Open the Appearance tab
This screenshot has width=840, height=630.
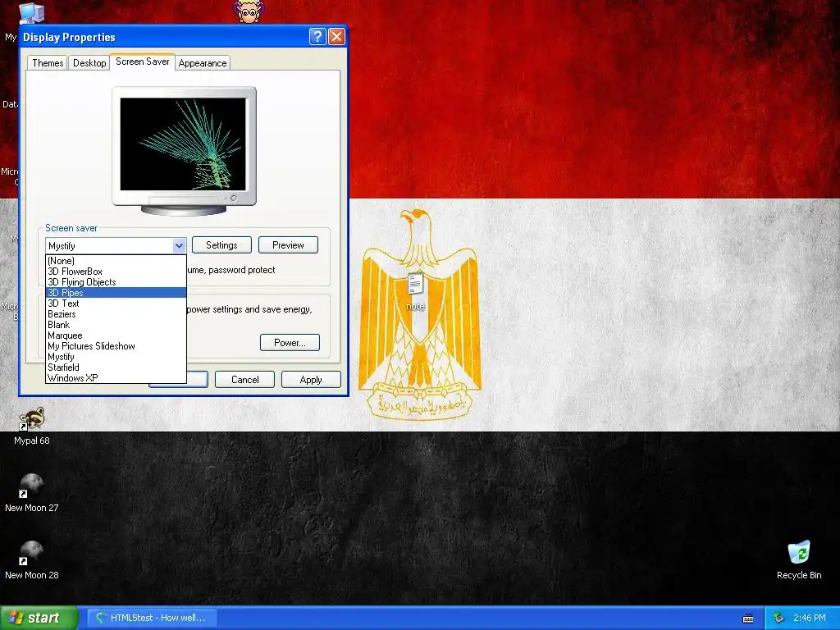coord(203,62)
